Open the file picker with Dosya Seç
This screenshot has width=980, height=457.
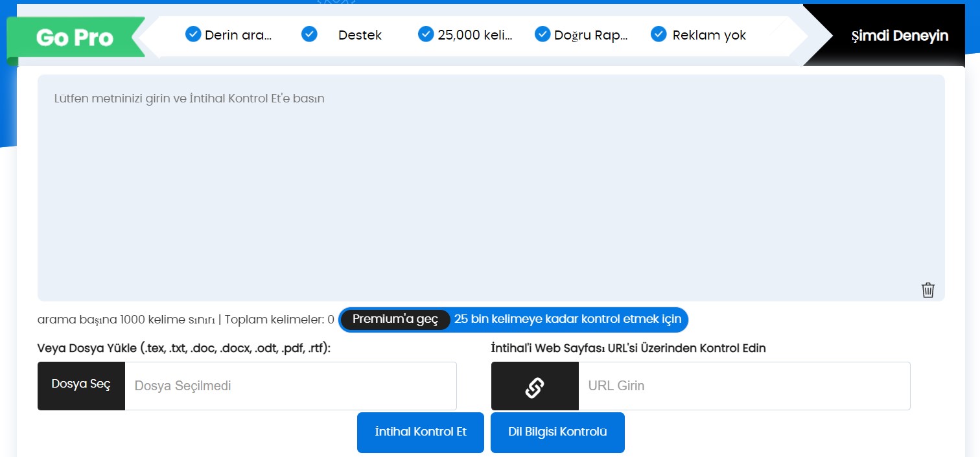(x=81, y=386)
